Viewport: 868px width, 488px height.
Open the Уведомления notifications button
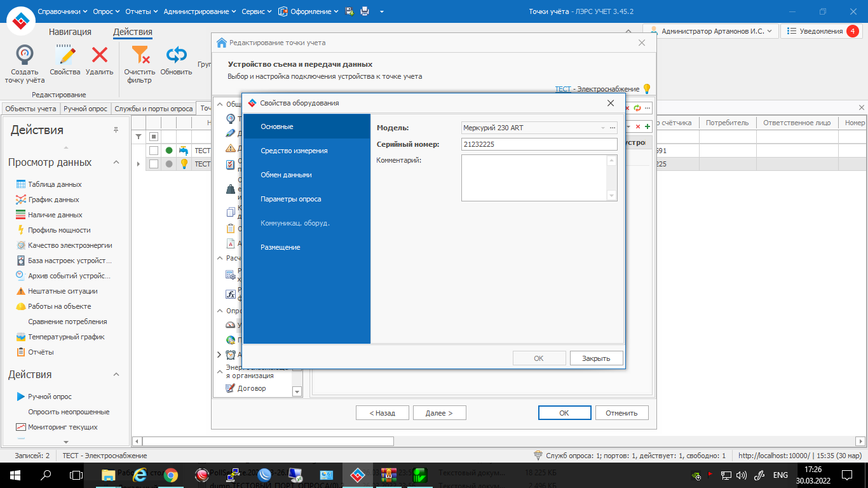820,30
